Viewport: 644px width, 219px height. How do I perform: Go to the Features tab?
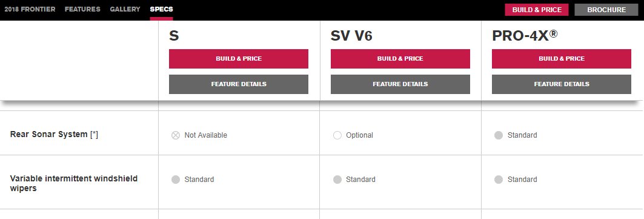(x=82, y=9)
